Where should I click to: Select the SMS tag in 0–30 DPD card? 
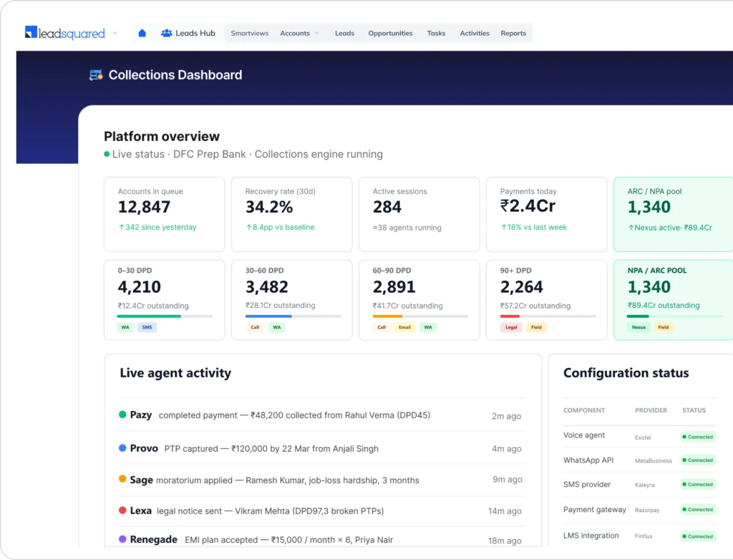tap(147, 327)
